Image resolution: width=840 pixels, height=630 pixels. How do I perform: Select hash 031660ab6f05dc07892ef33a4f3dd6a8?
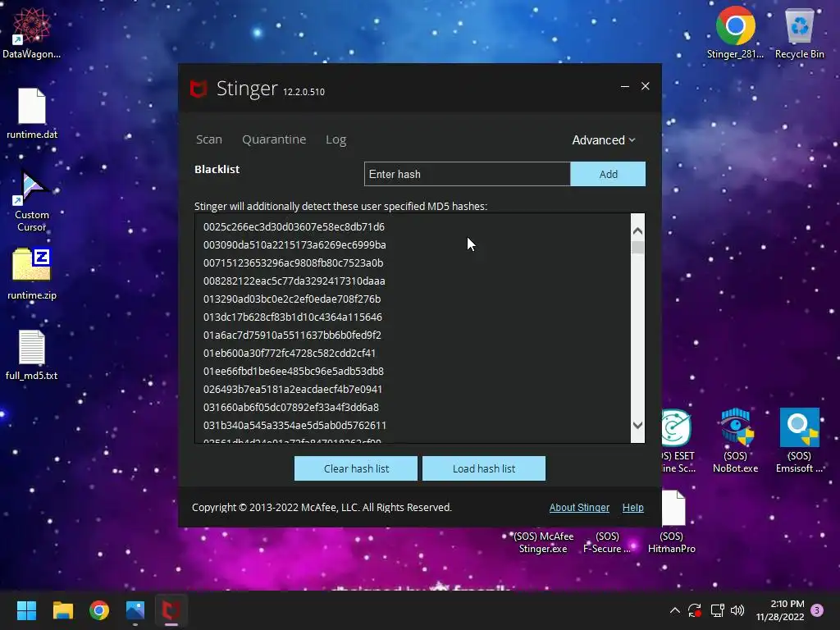click(291, 407)
